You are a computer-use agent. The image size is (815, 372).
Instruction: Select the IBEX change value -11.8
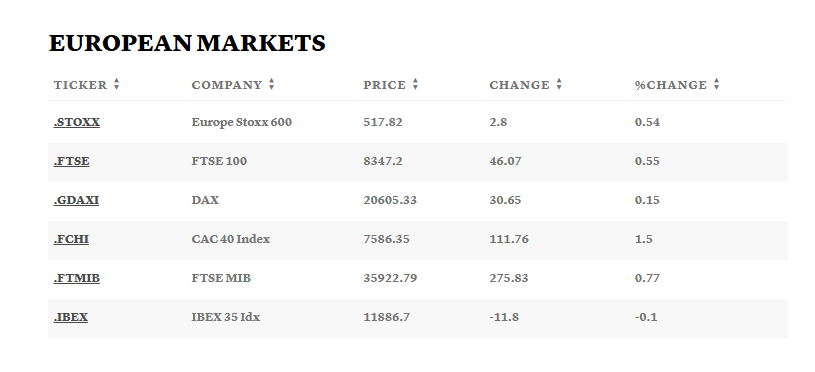504,317
